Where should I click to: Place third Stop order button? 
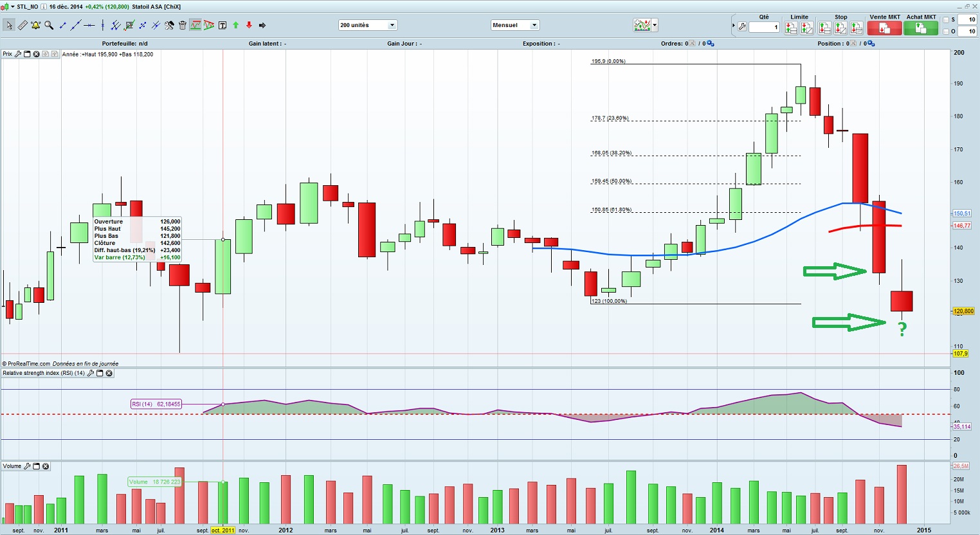tap(857, 28)
